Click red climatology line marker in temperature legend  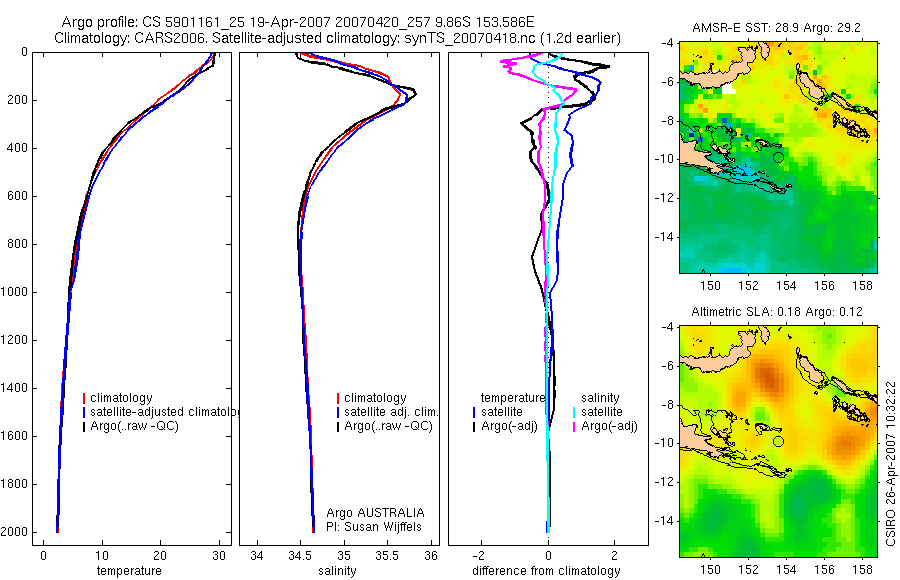tap(84, 398)
